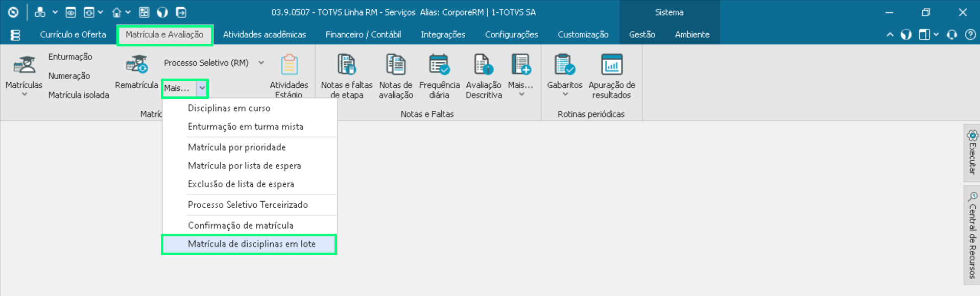Open the Executar side panel tab
Image resolution: width=980 pixels, height=296 pixels.
(972, 153)
